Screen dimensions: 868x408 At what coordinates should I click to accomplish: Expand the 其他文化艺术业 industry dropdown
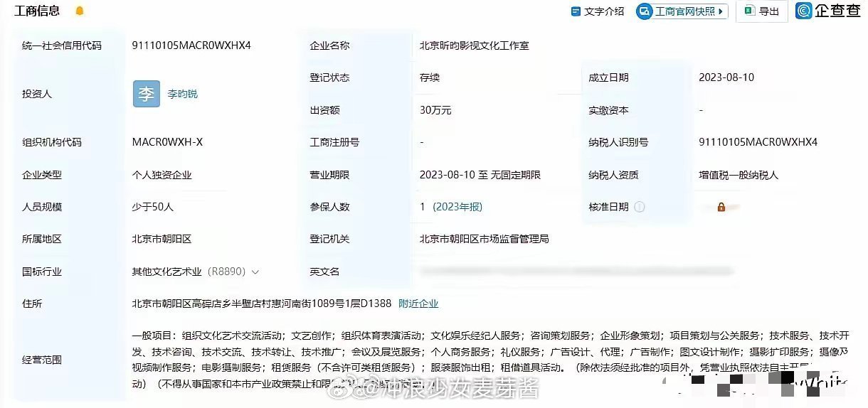coord(256,272)
